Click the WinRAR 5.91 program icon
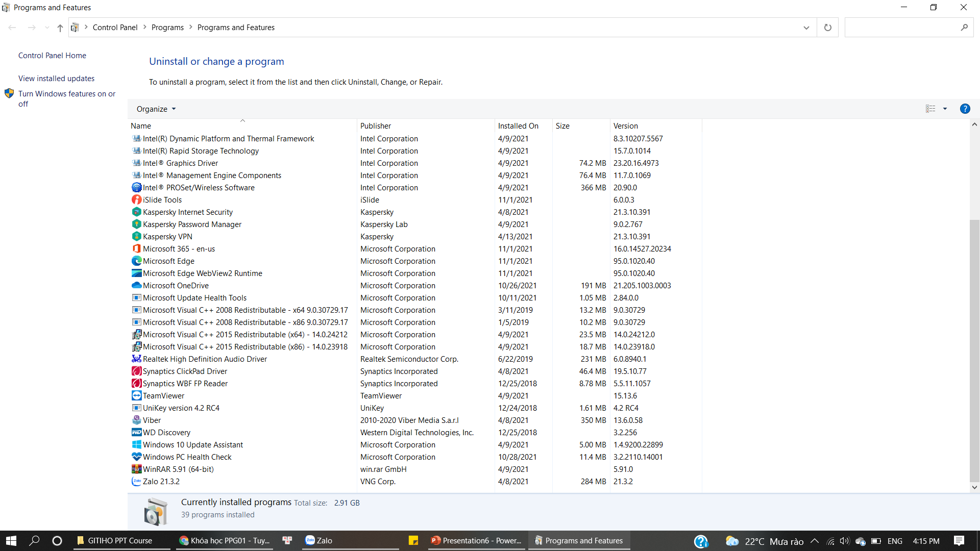The height and width of the screenshot is (551, 980). pyautogui.click(x=136, y=469)
